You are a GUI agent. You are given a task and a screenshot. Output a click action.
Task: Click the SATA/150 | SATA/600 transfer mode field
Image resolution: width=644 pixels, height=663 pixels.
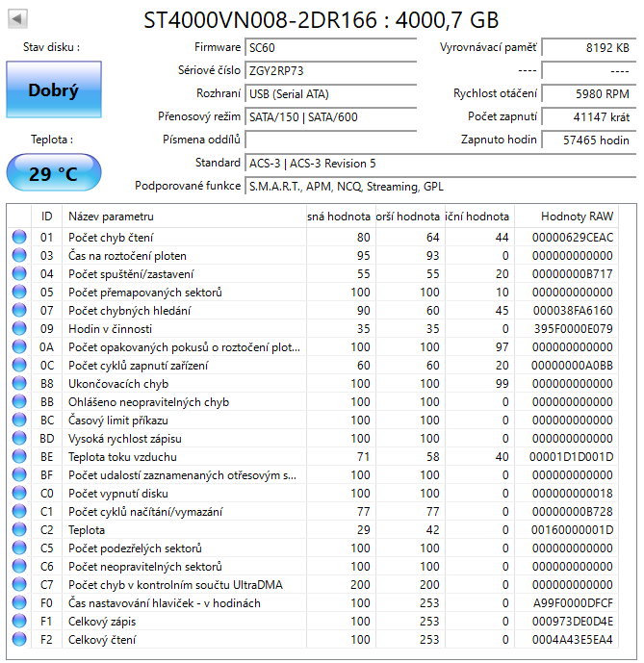pyautogui.click(x=330, y=117)
